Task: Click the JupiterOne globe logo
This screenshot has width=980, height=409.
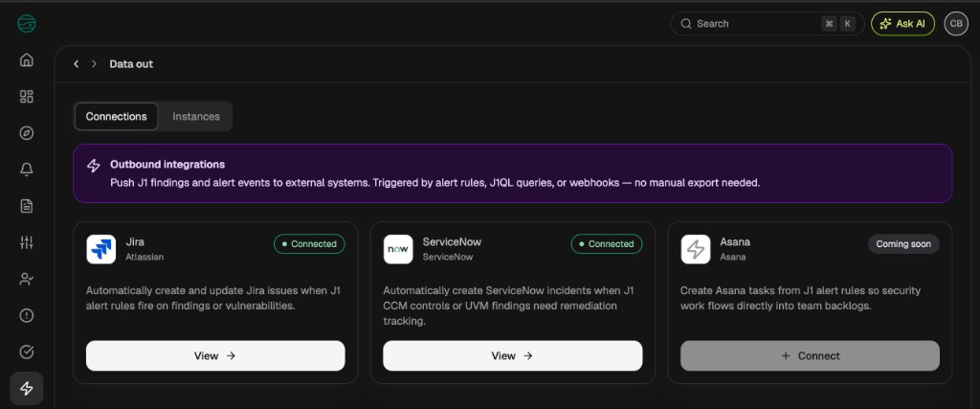Action: point(26,24)
